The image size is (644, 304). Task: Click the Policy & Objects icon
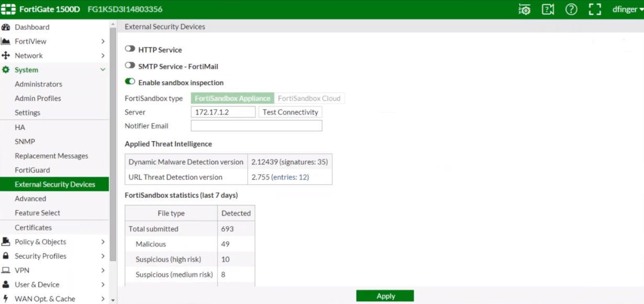pyautogui.click(x=6, y=242)
